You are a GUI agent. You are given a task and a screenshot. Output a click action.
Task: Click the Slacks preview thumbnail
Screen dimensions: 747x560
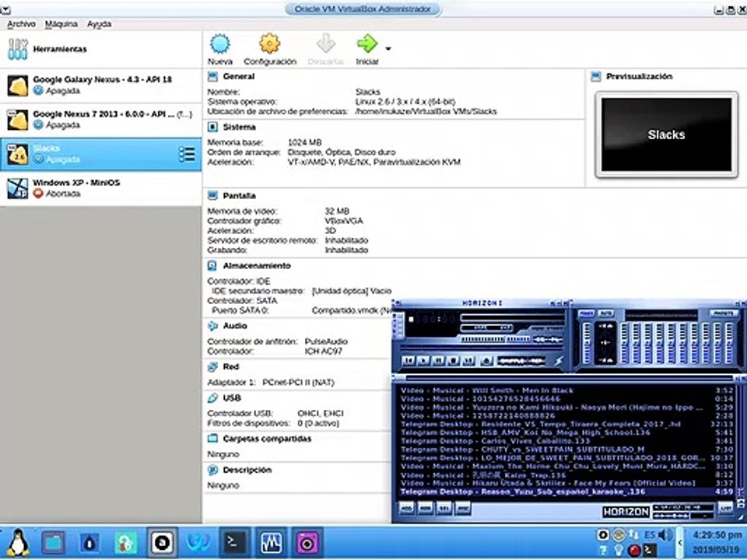(666, 135)
